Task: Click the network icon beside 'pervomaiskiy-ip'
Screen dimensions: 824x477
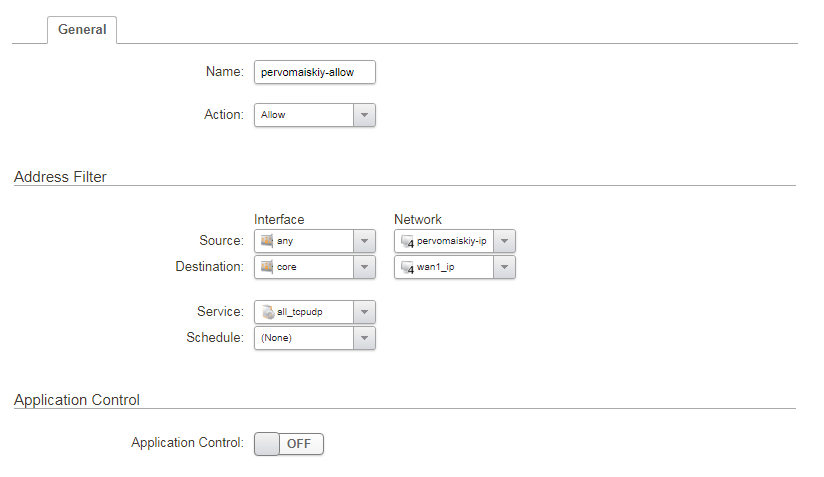Action: (x=407, y=241)
